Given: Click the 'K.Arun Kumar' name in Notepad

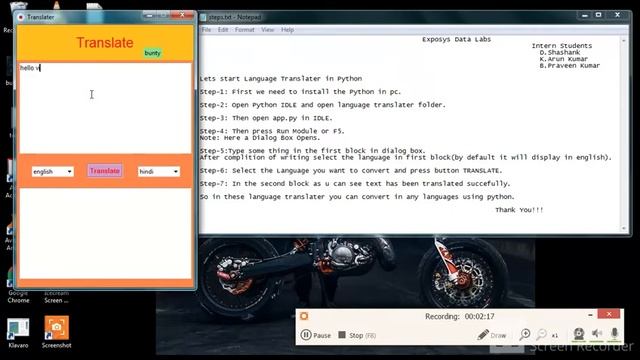Looking at the screenshot, I should pyautogui.click(x=564, y=59).
